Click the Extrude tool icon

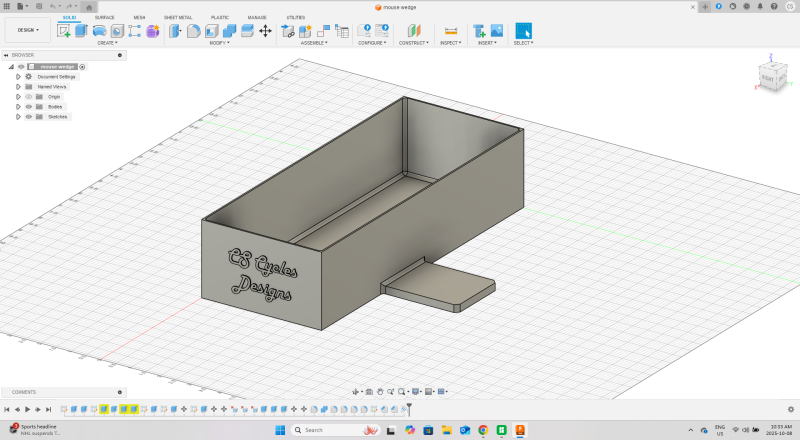tap(81, 31)
